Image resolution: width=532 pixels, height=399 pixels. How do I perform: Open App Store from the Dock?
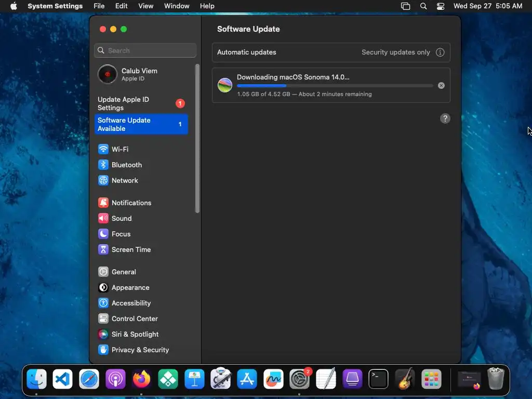(247, 379)
